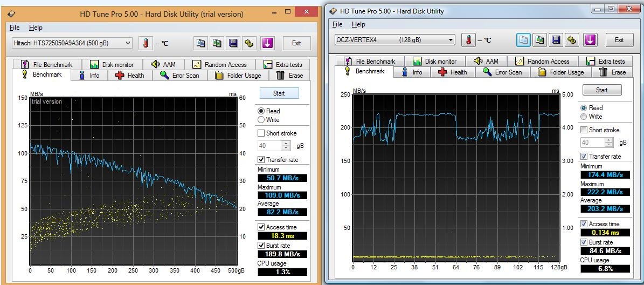Switch to AAM tab in Hitachi window
644x285 pixels.
coord(163,65)
